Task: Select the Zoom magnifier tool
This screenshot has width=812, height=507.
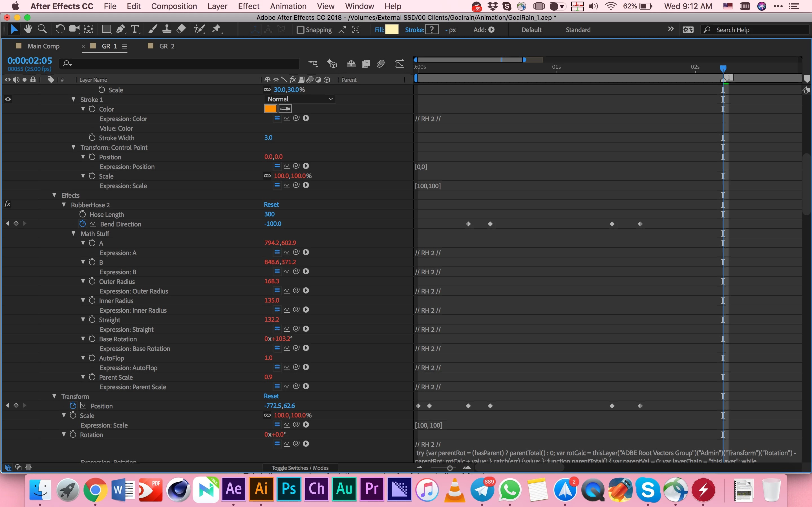Action: point(42,30)
